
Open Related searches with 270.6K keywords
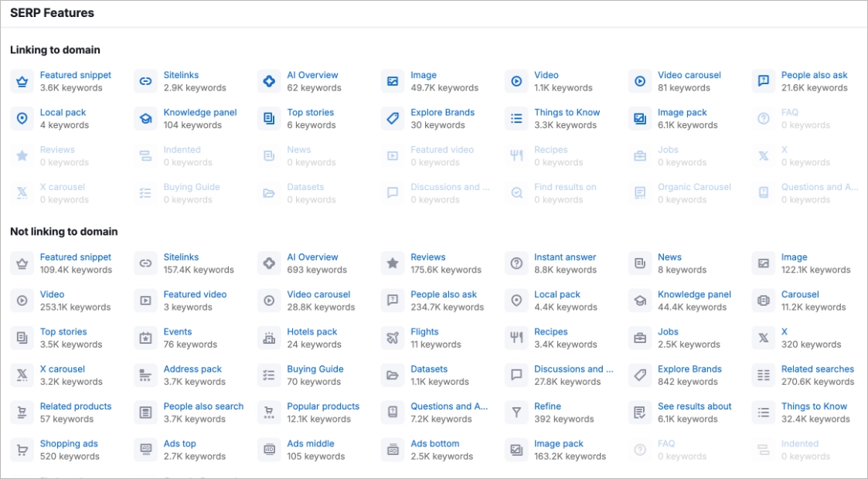(x=818, y=369)
